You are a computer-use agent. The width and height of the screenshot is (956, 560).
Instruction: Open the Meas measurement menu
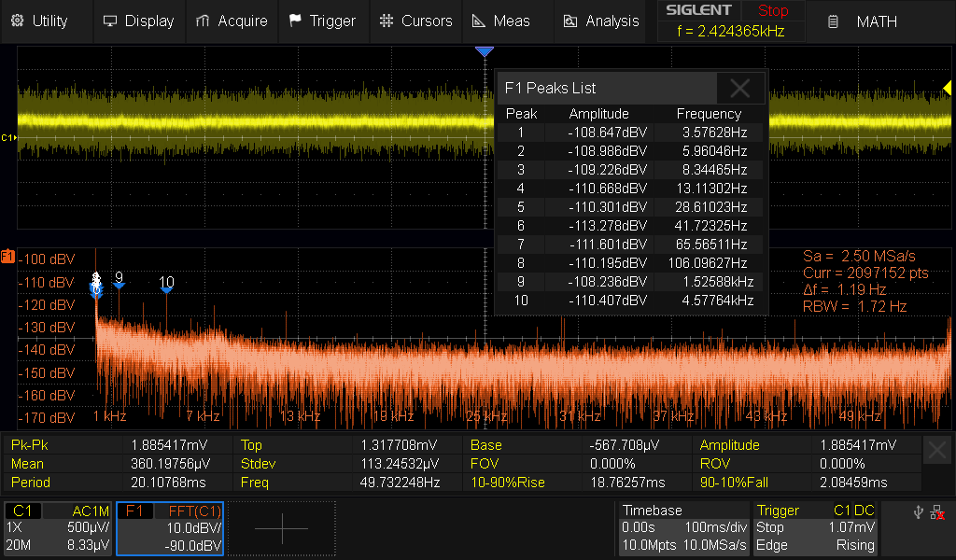pyautogui.click(x=501, y=21)
